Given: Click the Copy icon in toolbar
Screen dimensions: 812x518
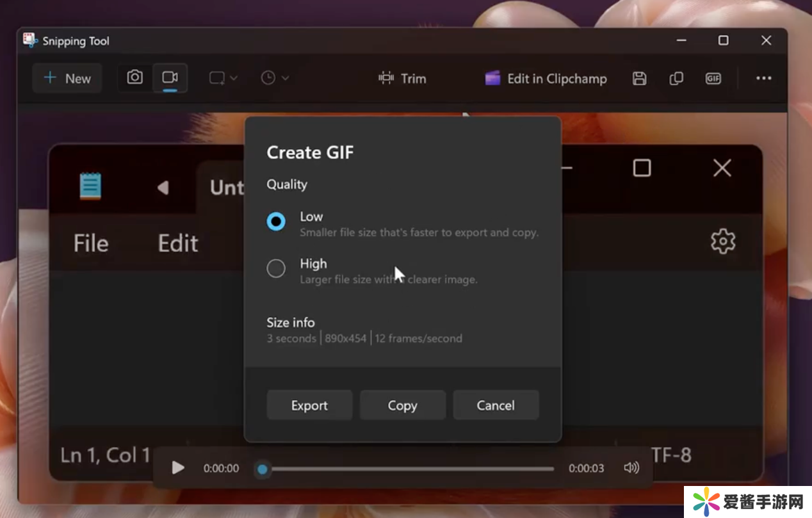Looking at the screenshot, I should [x=676, y=79].
